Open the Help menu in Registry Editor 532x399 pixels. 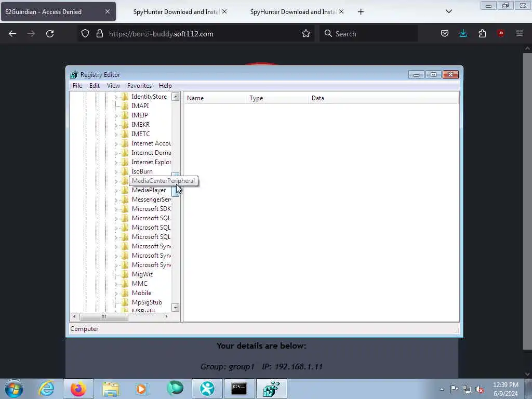tap(165, 86)
